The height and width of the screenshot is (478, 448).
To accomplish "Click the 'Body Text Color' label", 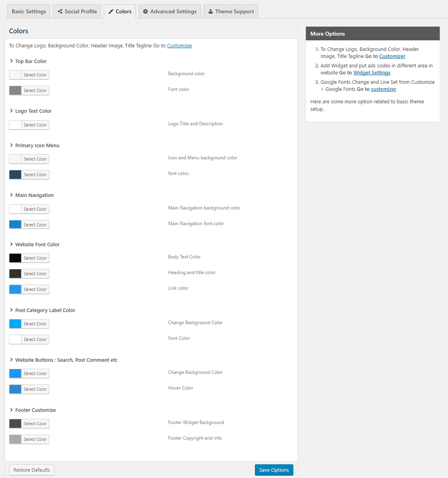I will pyautogui.click(x=184, y=257).
